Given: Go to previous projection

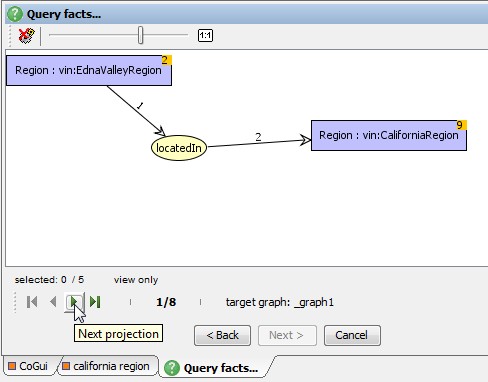Looking at the screenshot, I should pos(53,302).
